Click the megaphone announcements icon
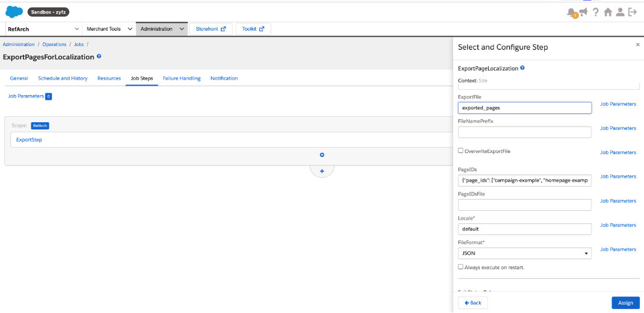The image size is (644, 313). click(x=583, y=12)
